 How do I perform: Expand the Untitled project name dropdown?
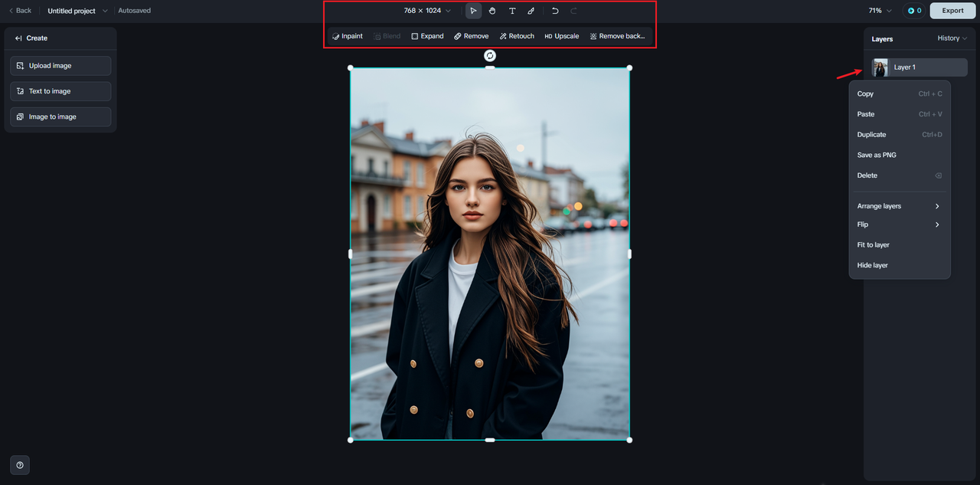click(77, 11)
